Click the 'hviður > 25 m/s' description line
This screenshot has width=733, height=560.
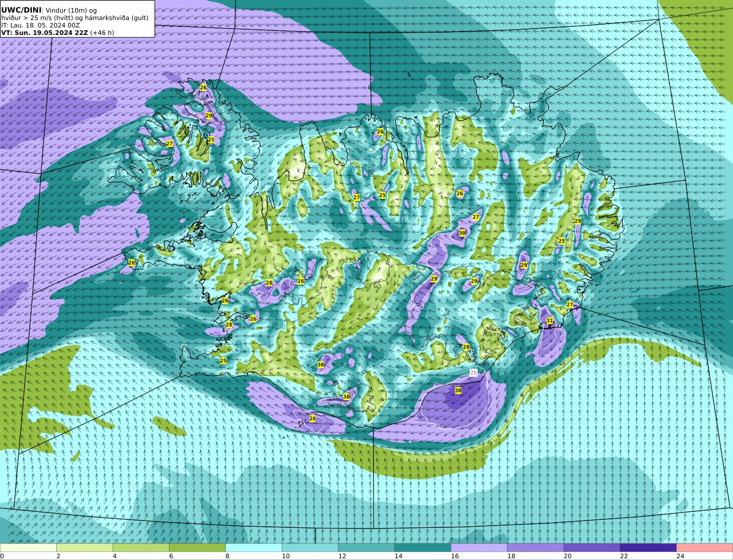click(x=74, y=18)
